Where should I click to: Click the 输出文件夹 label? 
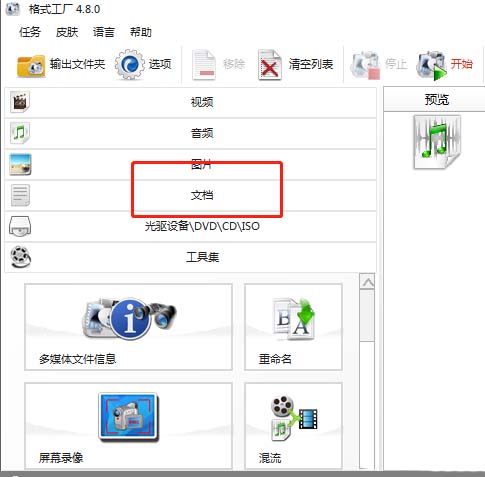(x=77, y=64)
